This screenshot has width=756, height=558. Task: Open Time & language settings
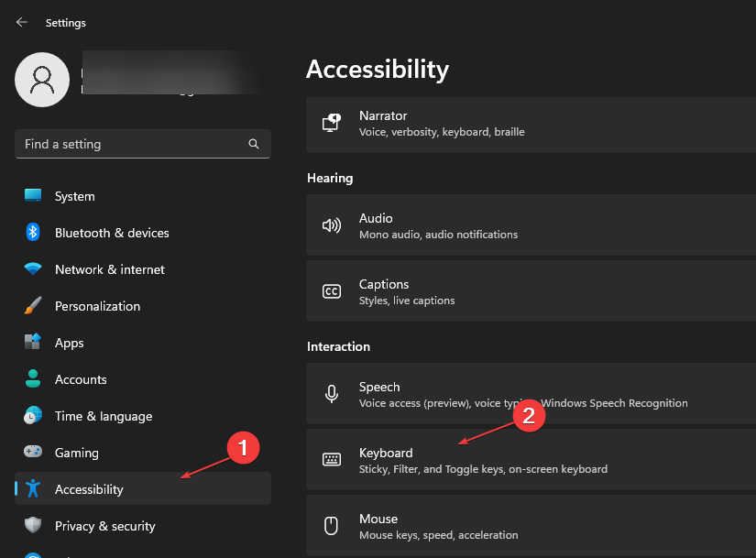coord(104,416)
